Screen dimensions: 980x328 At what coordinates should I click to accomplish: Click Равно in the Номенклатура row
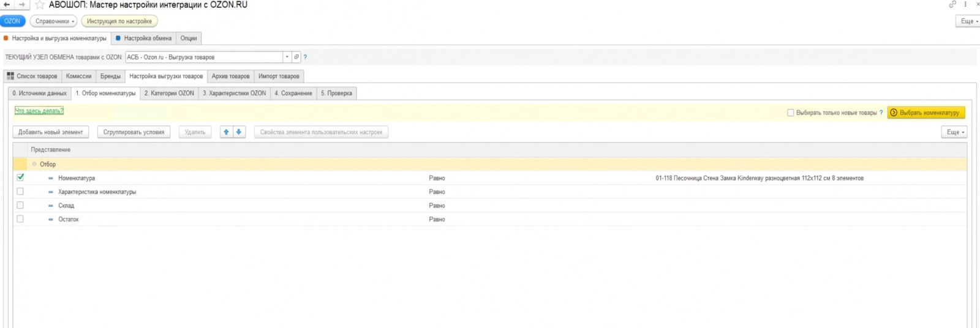coord(437,178)
